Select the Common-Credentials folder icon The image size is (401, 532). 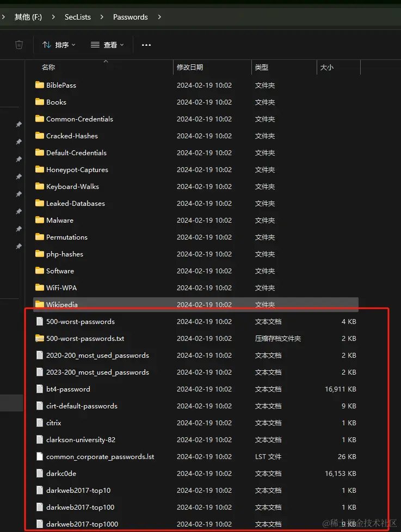point(40,119)
